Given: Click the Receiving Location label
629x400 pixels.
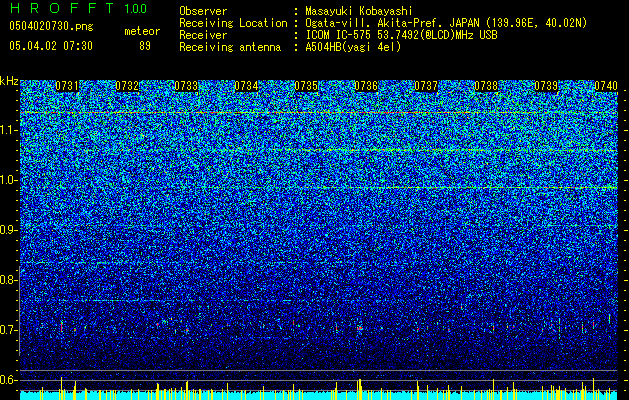Looking at the screenshot, I should (x=233, y=23).
